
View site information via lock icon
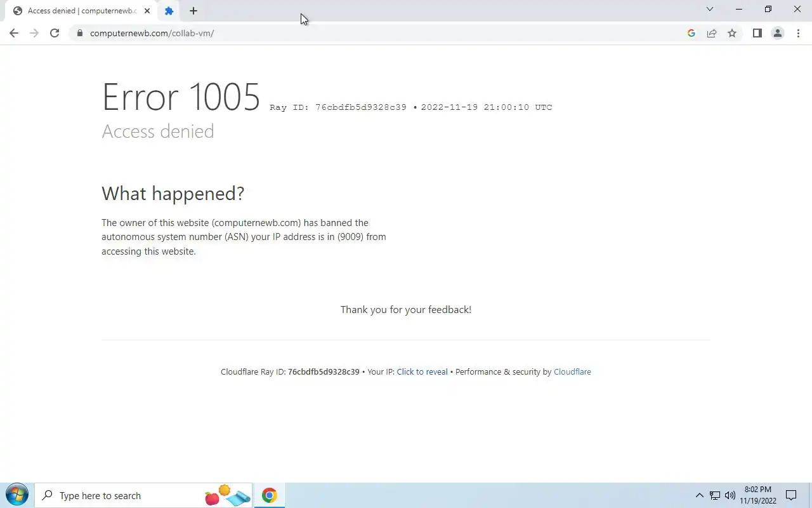(79, 33)
